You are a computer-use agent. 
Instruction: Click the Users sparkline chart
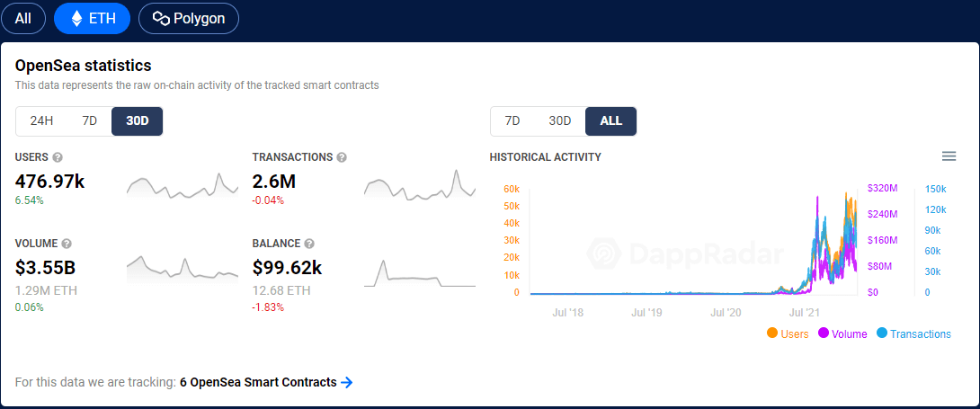coord(183,184)
